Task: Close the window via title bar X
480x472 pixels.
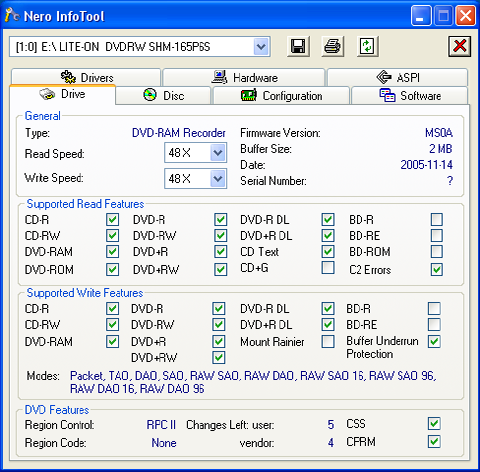Action: click(x=465, y=15)
